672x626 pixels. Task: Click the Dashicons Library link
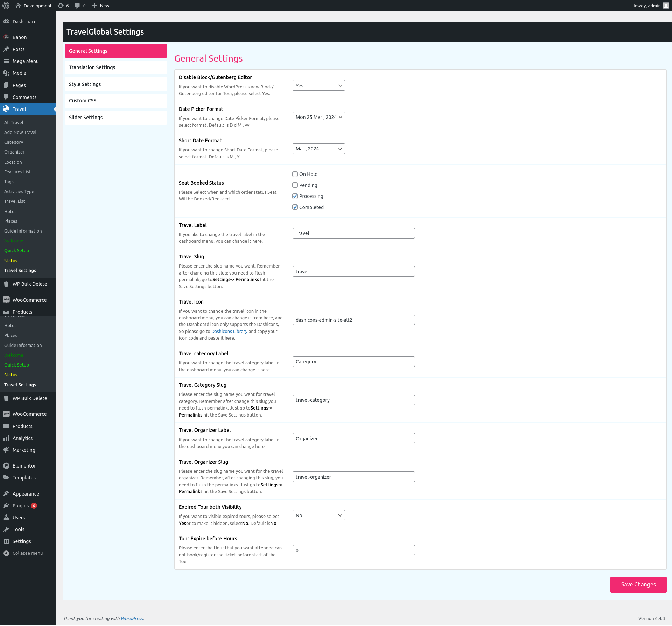230,330
